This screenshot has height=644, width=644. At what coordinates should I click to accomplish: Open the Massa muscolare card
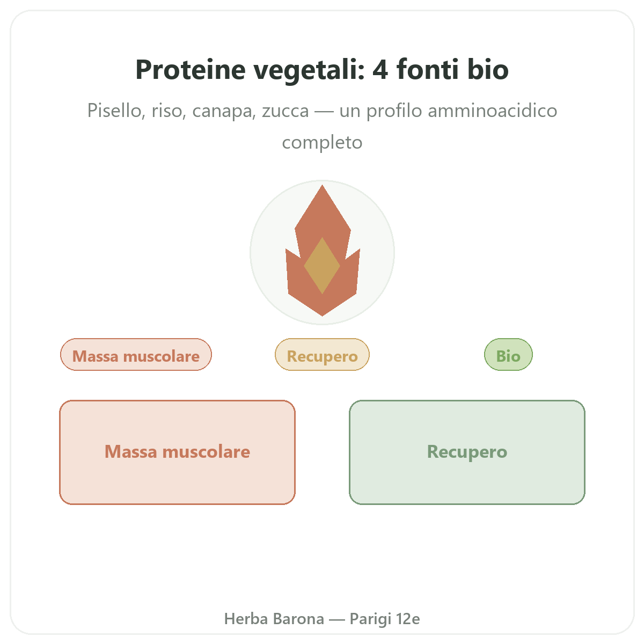(177, 452)
